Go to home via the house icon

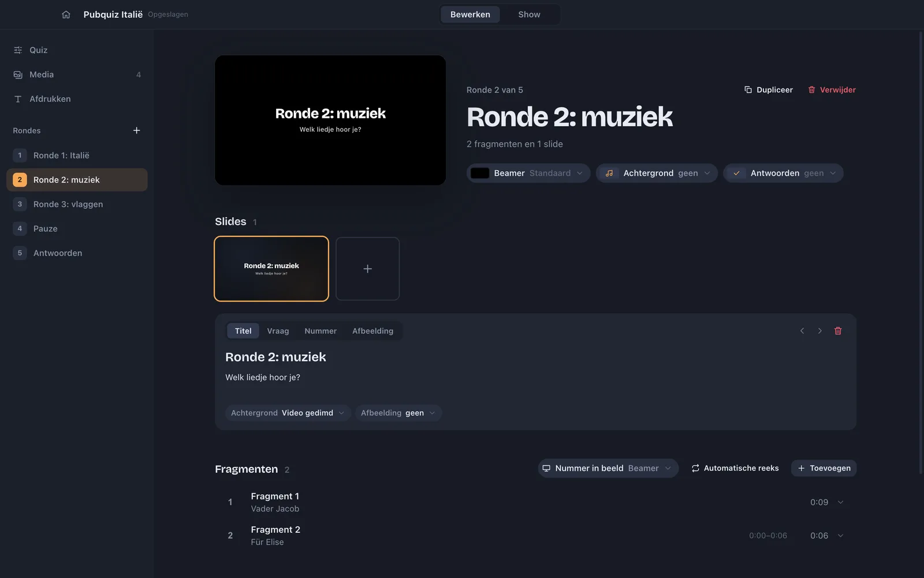tap(66, 14)
